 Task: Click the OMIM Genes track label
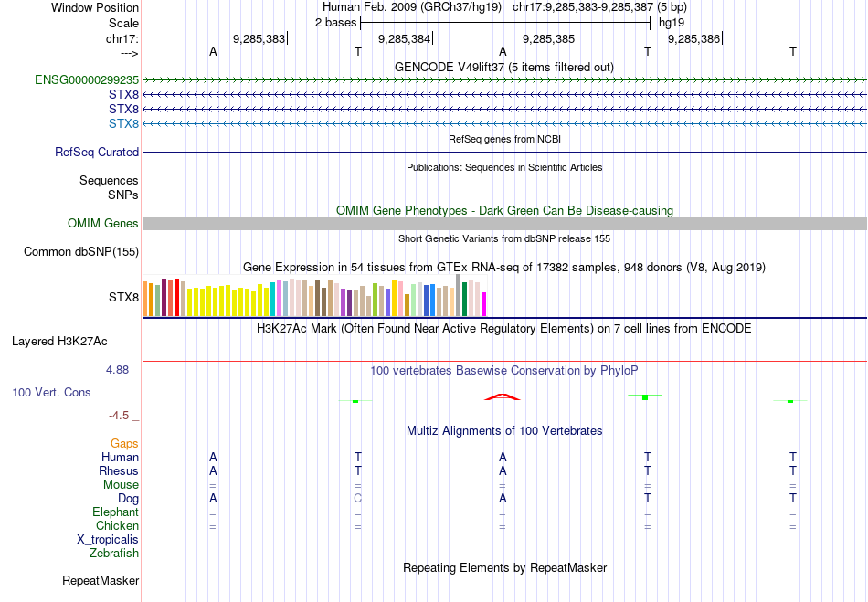click(103, 224)
